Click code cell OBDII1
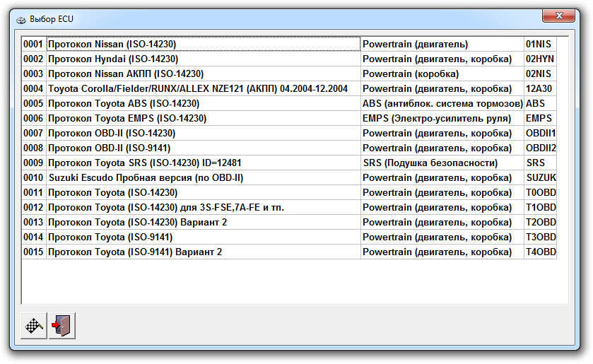This screenshot has width=593, height=364. (x=540, y=133)
